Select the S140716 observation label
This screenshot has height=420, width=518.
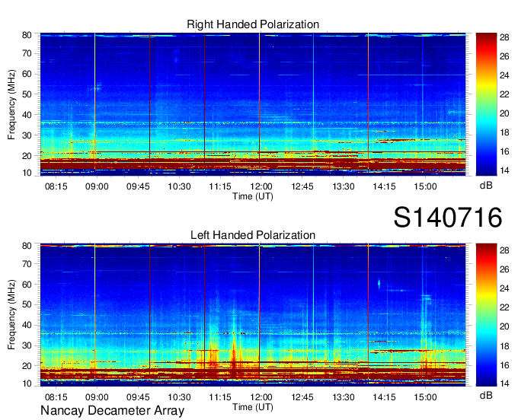tap(448, 218)
